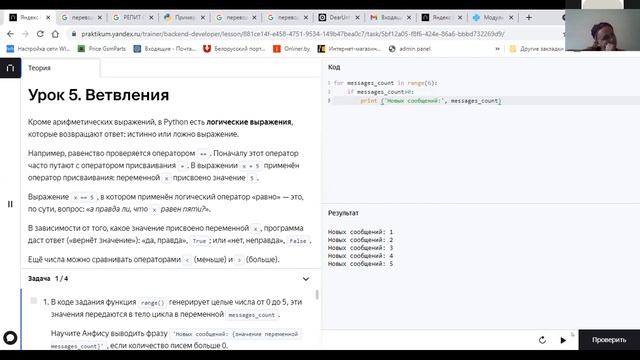
Task: Open the Входящие - Почта bookmark
Action: pos(165,49)
